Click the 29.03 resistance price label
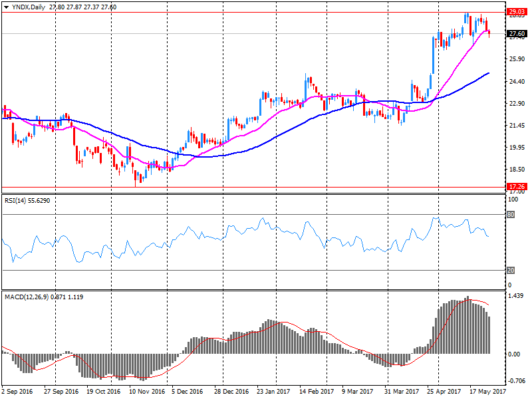The image size is (532, 399). 517,12
